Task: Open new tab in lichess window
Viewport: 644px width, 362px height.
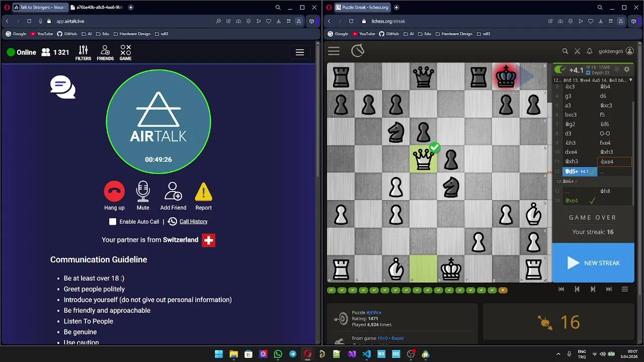Action: tap(396, 8)
